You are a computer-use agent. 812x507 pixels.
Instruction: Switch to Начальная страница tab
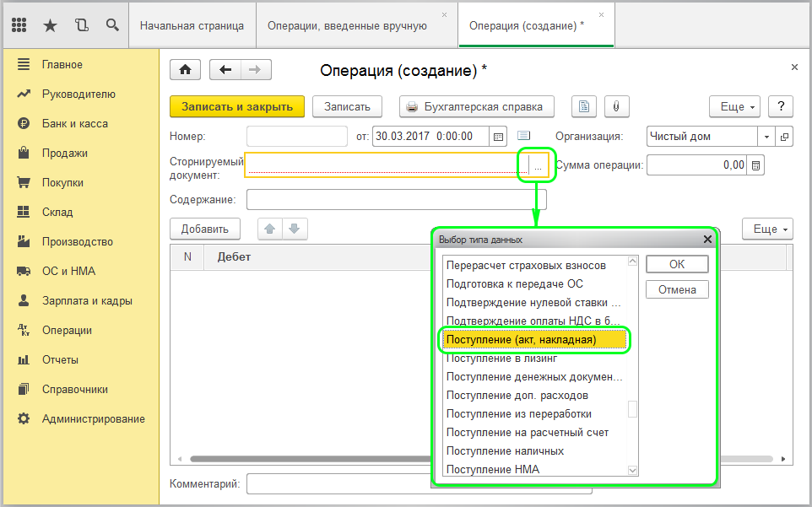192,25
